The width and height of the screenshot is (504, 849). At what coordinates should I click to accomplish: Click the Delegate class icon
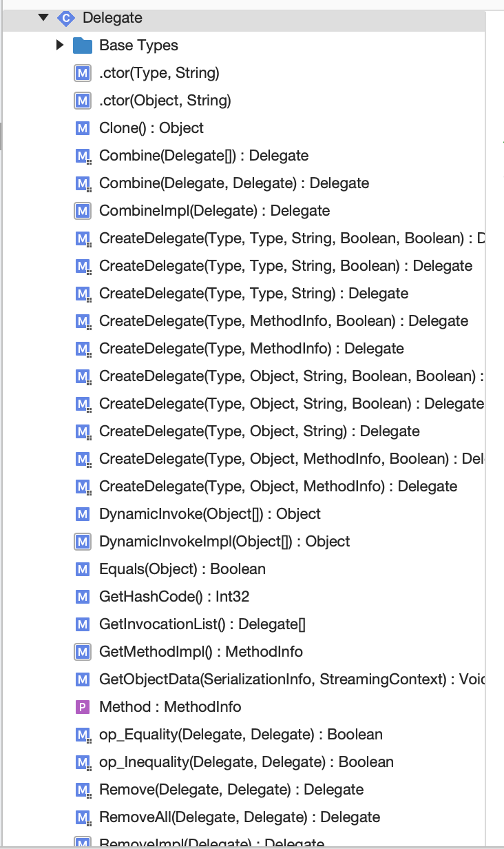tap(66, 18)
